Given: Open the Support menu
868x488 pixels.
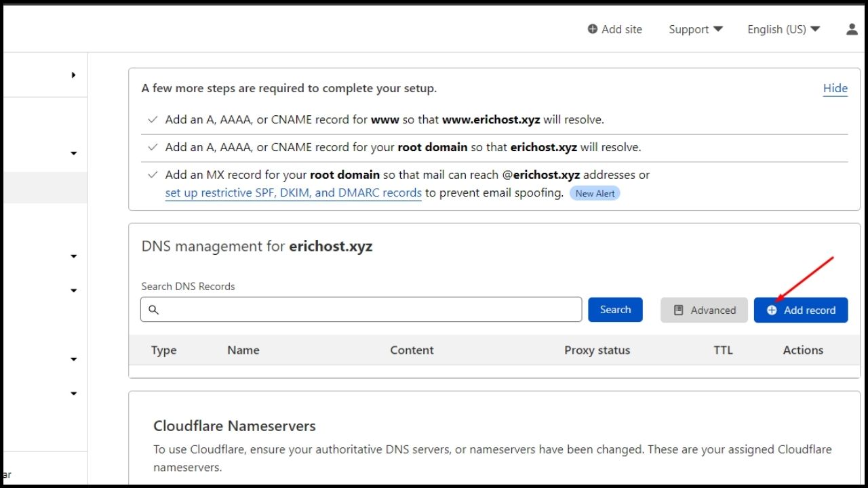Looking at the screenshot, I should pos(694,29).
